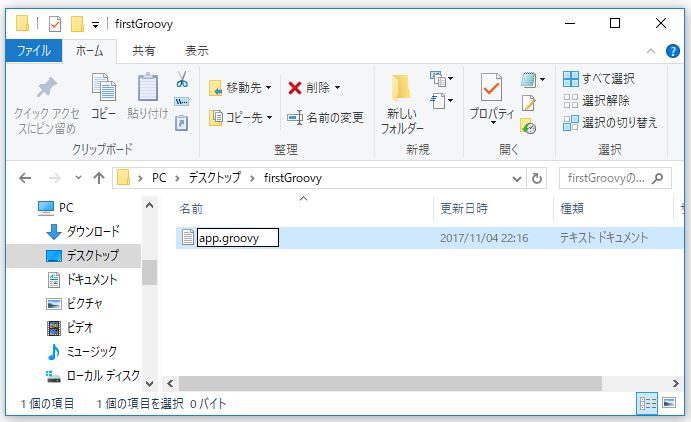Create a New Folder (新しいフォルダー)

[x=401, y=105]
